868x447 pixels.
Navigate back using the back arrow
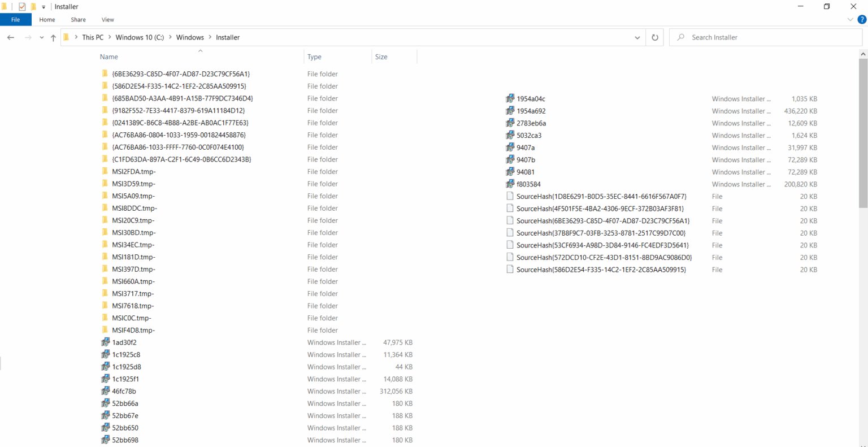[x=10, y=37]
